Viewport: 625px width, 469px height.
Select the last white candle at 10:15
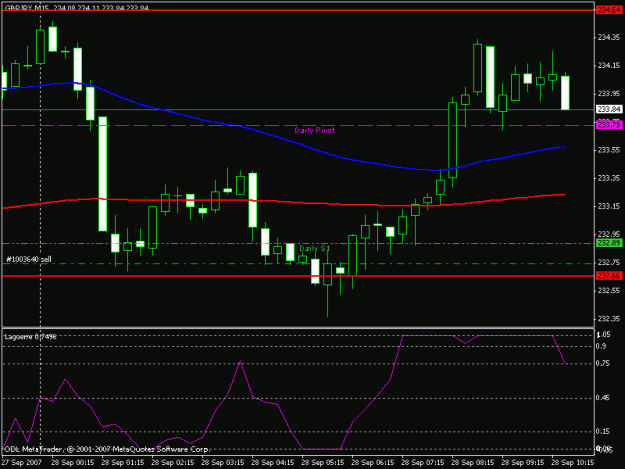[x=565, y=93]
